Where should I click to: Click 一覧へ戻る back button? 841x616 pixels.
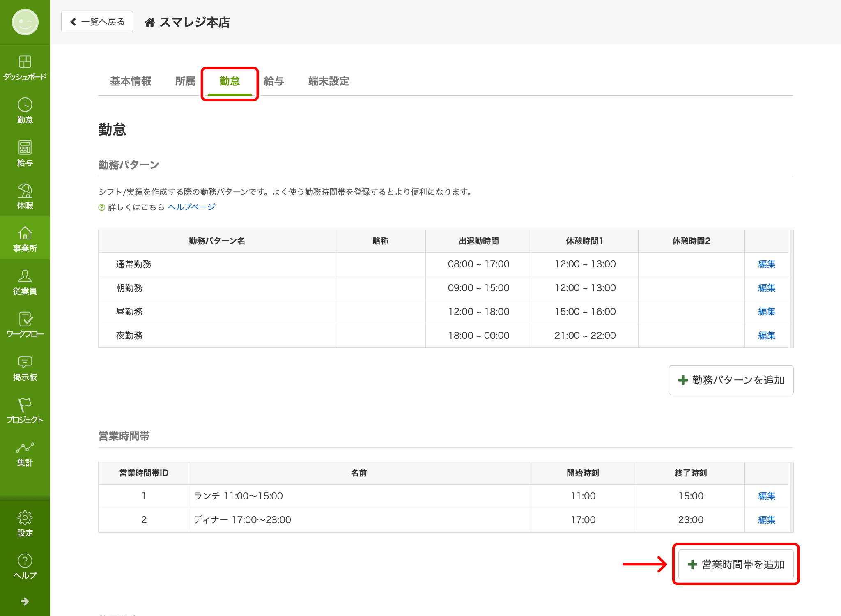pyautogui.click(x=97, y=22)
